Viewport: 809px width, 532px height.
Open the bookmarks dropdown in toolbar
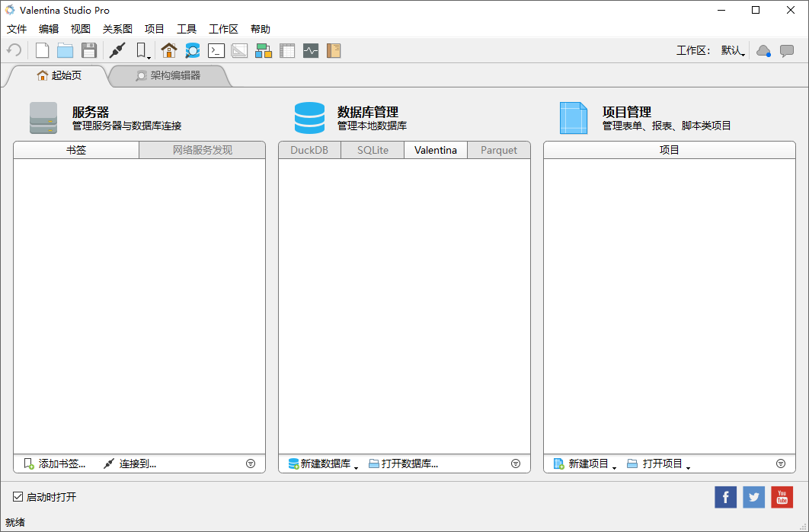(143, 50)
